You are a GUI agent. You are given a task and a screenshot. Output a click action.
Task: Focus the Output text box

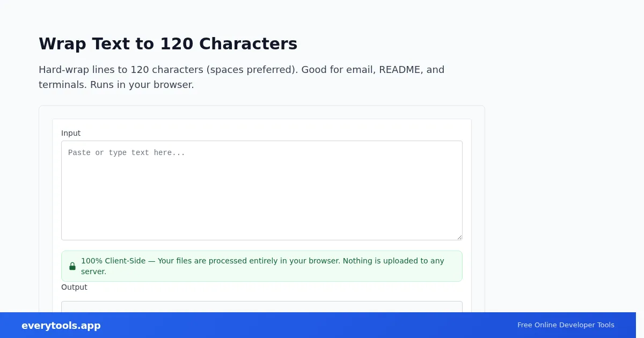262,307
